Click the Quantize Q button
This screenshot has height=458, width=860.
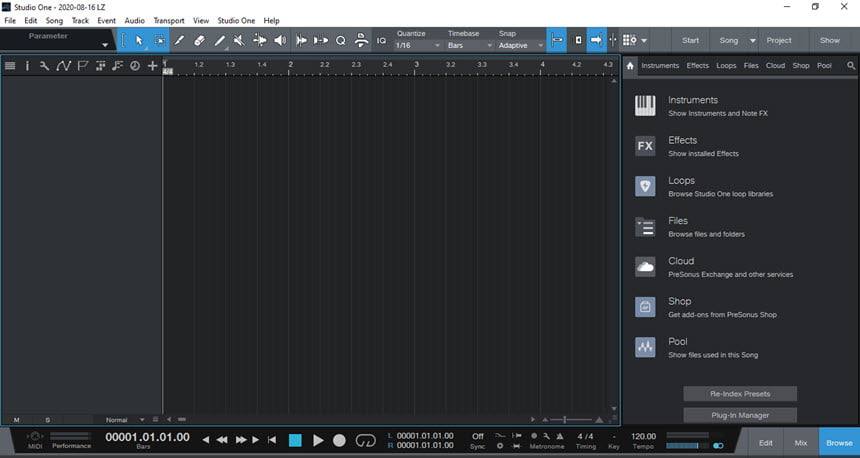tap(341, 41)
